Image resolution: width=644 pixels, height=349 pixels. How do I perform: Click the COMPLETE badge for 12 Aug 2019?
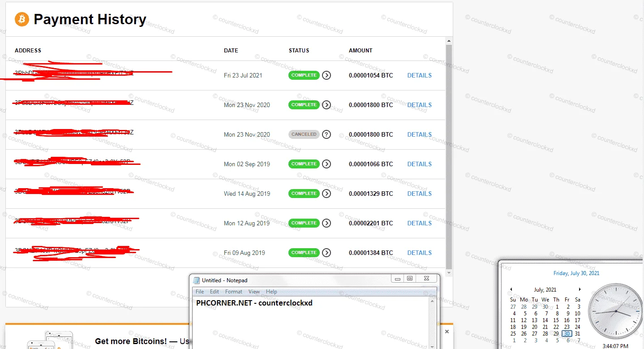304,223
